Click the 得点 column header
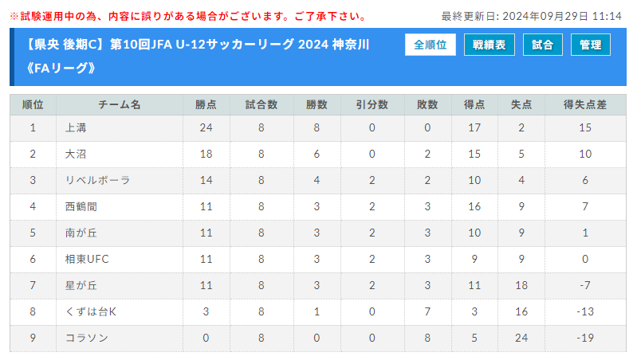This screenshot has height=364, width=637. 474,104
